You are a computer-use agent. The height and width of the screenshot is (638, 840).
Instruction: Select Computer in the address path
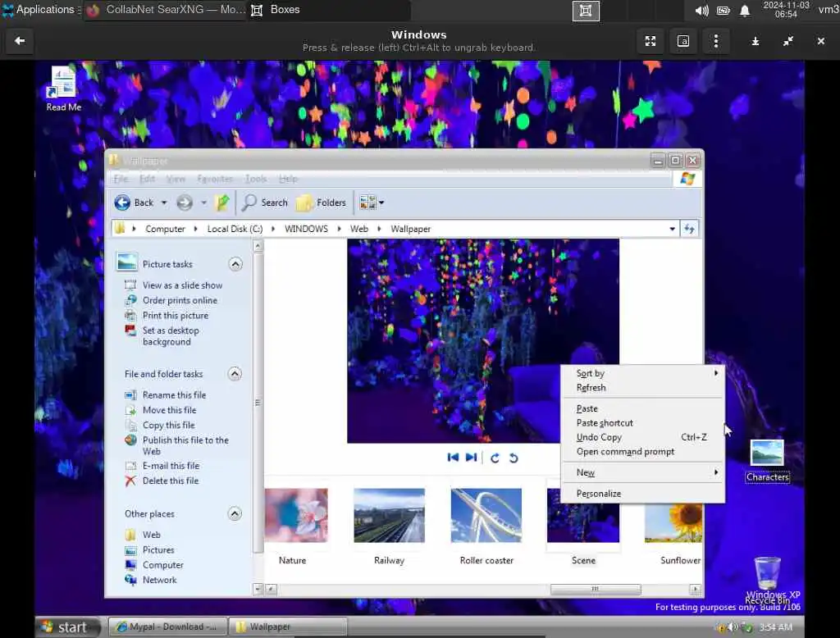pos(165,229)
